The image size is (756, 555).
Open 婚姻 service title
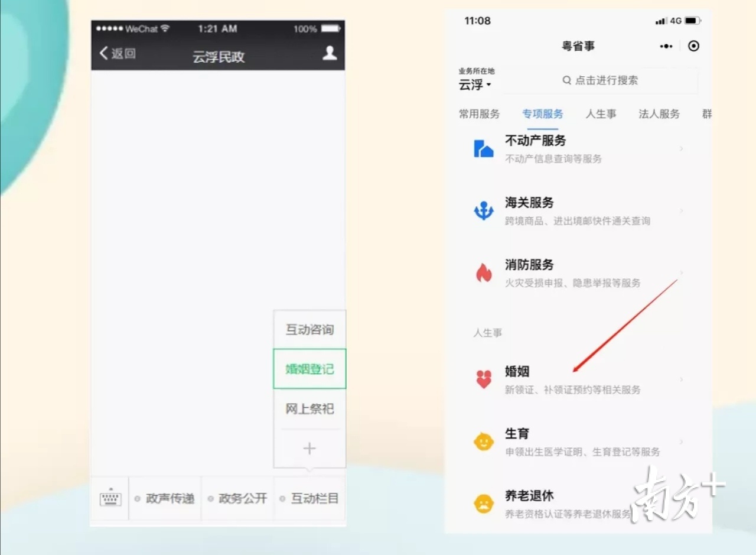[x=517, y=372]
